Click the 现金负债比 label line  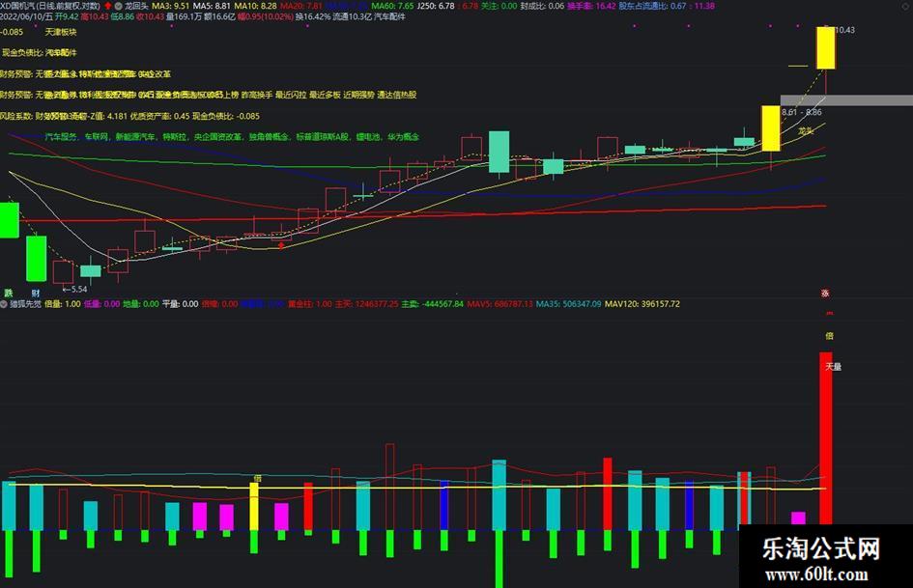(39, 53)
